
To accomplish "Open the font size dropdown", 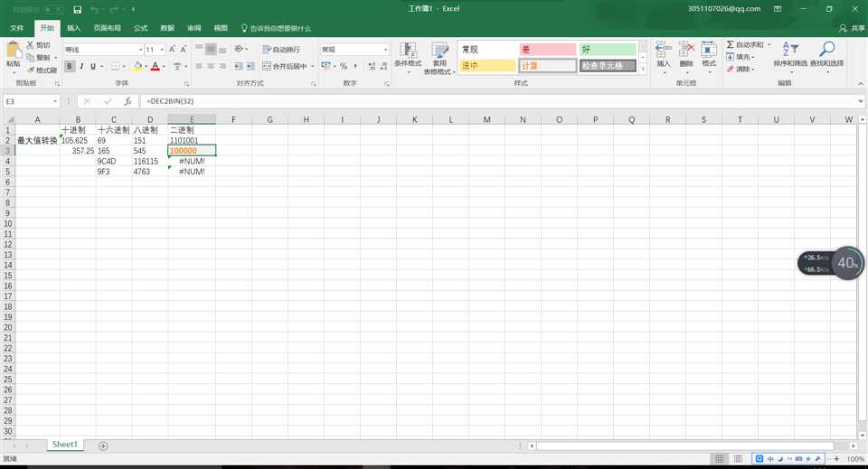I will click(162, 49).
